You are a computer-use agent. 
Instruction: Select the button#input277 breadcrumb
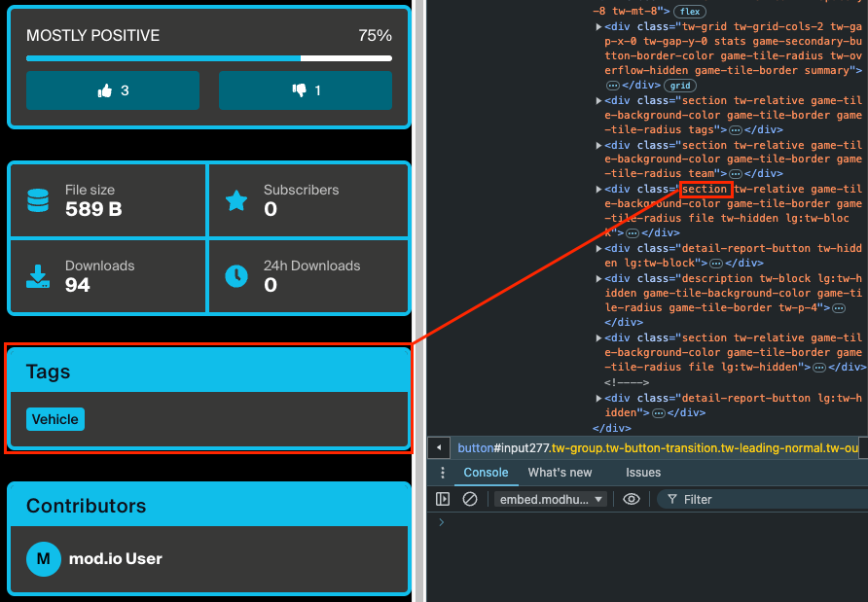pyautogui.click(x=658, y=448)
